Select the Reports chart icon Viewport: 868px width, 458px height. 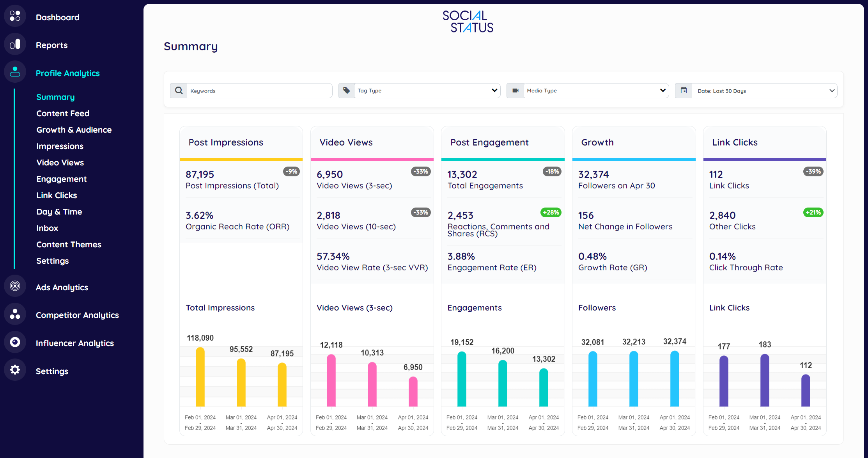coord(14,44)
